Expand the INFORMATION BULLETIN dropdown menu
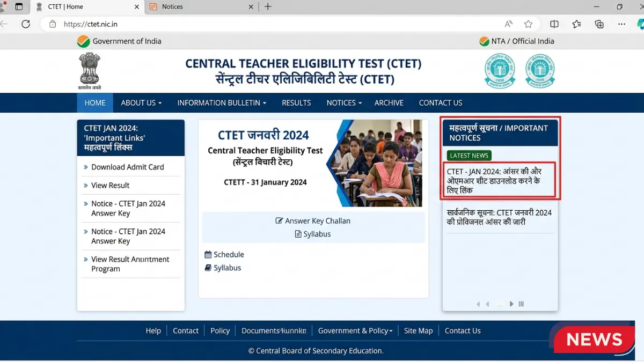The height and width of the screenshot is (362, 644). [x=222, y=102]
